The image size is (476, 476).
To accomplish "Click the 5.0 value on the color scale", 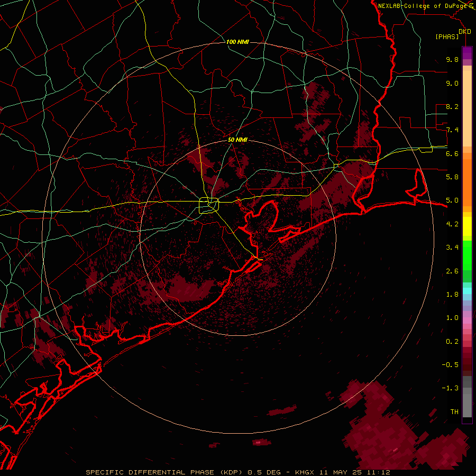I will (x=452, y=200).
